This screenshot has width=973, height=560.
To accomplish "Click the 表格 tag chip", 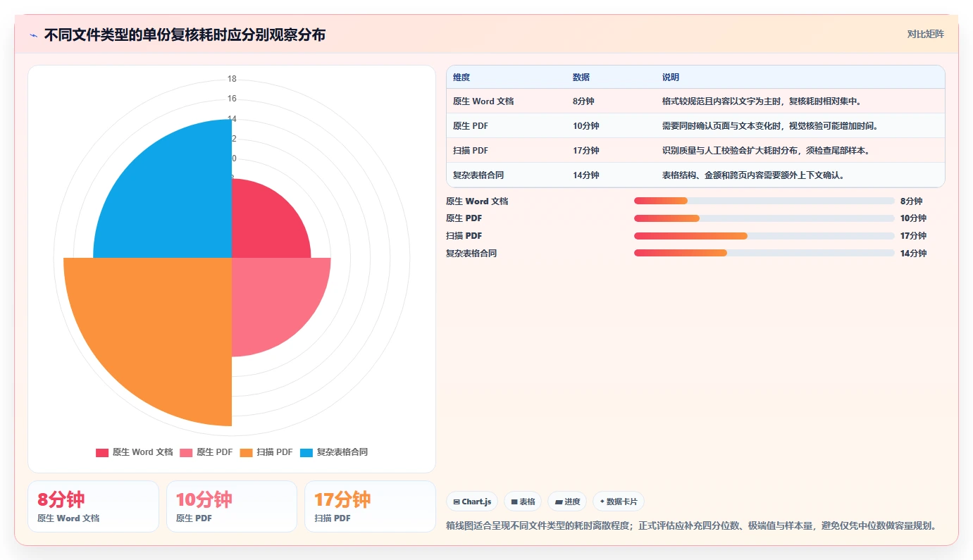I will tap(523, 502).
